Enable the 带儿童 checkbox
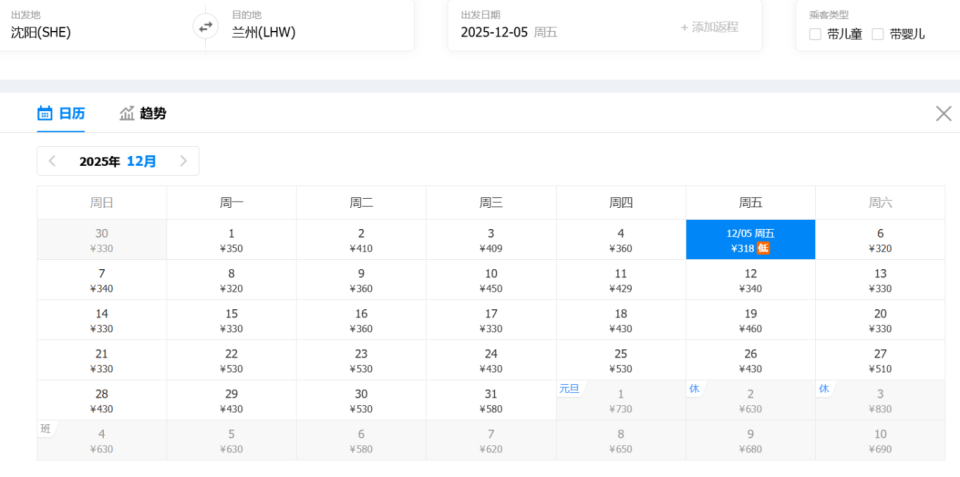This screenshot has width=960, height=477. [815, 34]
